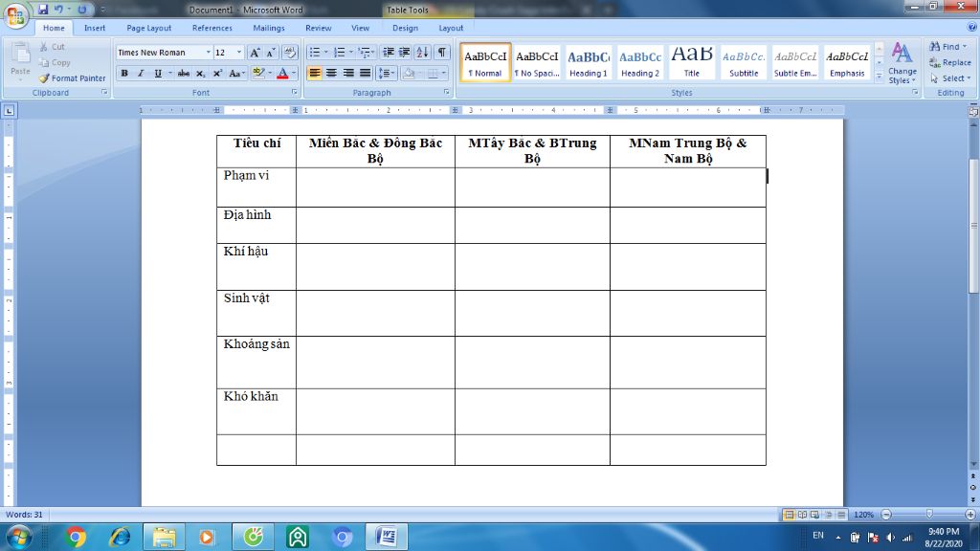The image size is (980, 551).
Task: Toggle underline formatting
Action: (x=158, y=73)
